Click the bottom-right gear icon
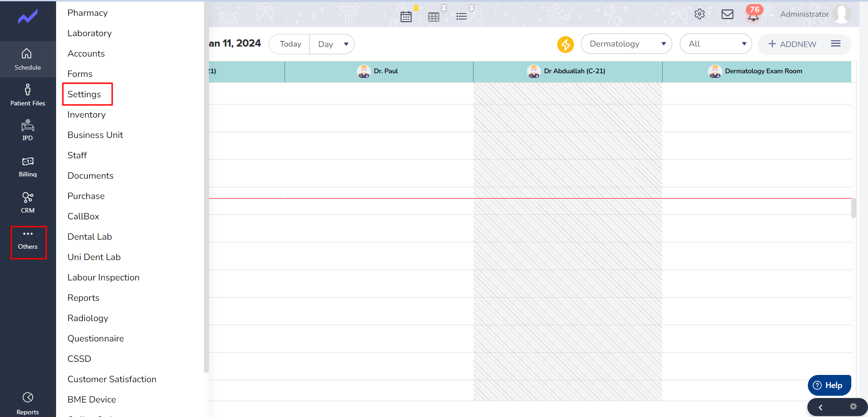 click(x=853, y=407)
